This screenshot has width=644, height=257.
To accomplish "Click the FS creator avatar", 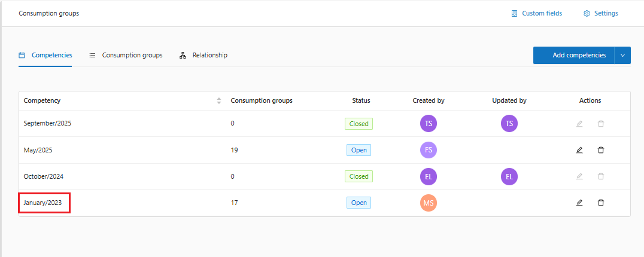I will pyautogui.click(x=429, y=150).
